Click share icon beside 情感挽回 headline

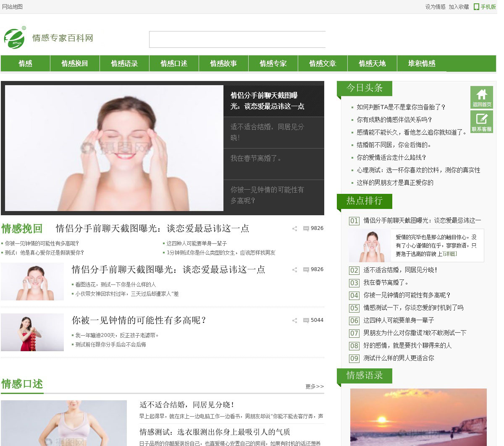click(x=294, y=229)
